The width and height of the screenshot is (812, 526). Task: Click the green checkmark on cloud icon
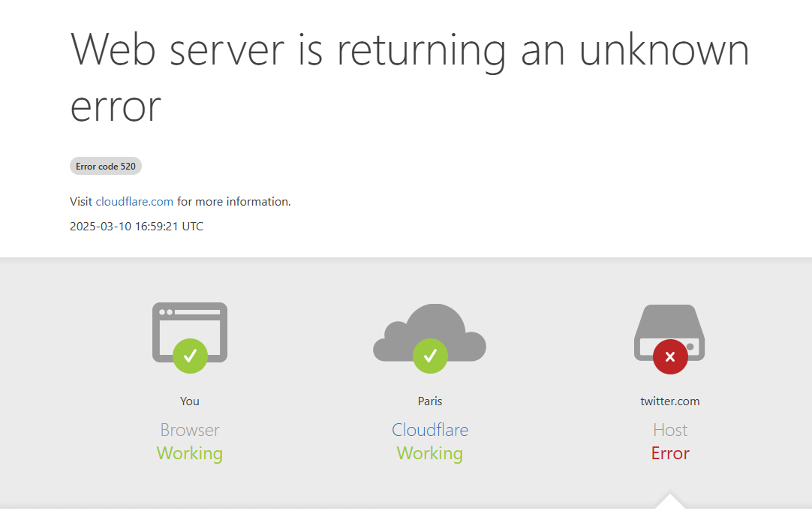pos(430,356)
